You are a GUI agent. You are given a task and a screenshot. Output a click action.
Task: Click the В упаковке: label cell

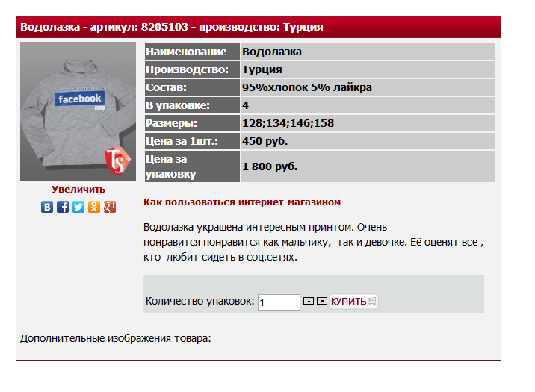tap(193, 105)
